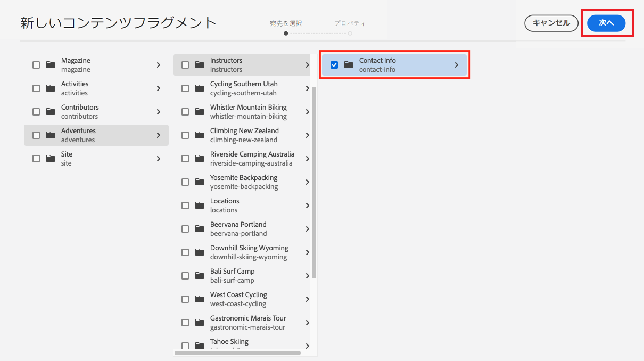Check the West Coast Cycling checkbox
644x361 pixels.
(185, 299)
